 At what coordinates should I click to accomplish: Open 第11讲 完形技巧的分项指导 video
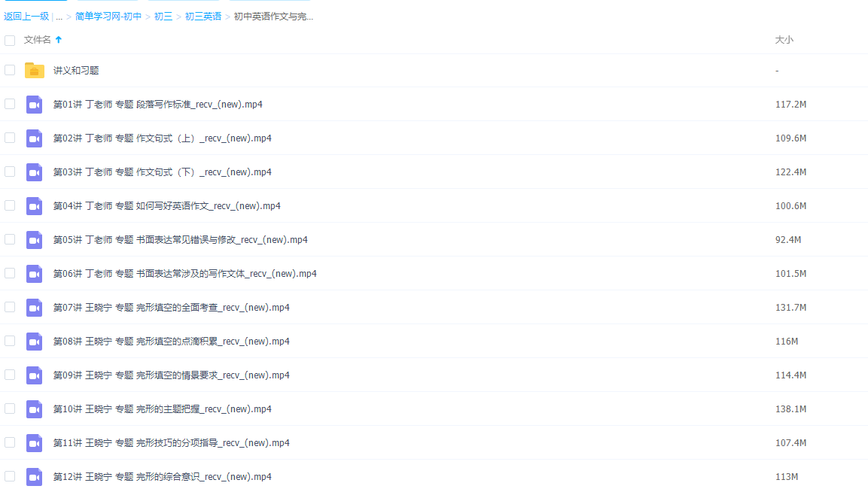pyautogui.click(x=170, y=442)
